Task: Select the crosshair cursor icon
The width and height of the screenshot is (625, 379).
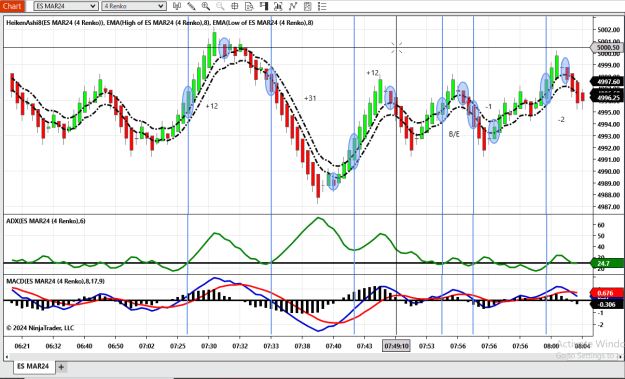Action: 235,6
